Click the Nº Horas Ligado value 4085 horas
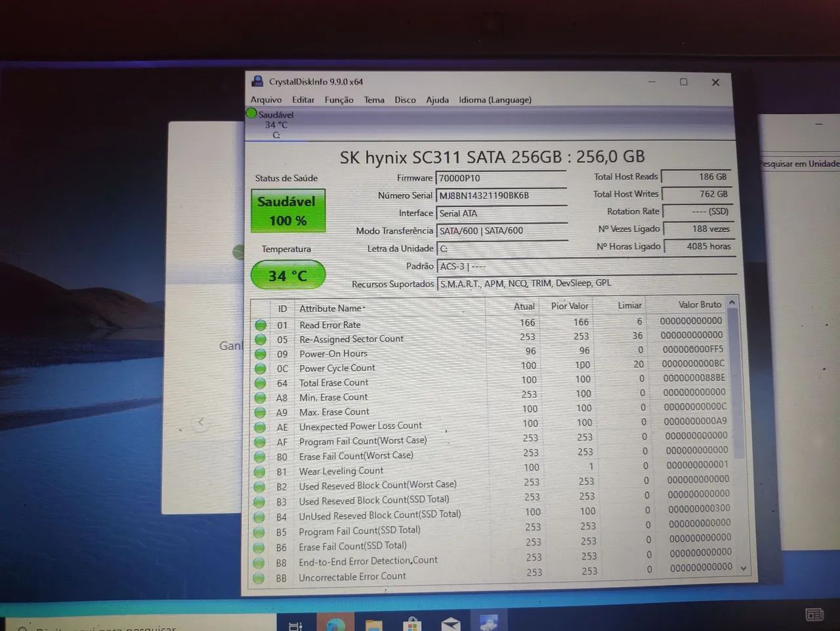The width and height of the screenshot is (840, 631). click(x=699, y=246)
